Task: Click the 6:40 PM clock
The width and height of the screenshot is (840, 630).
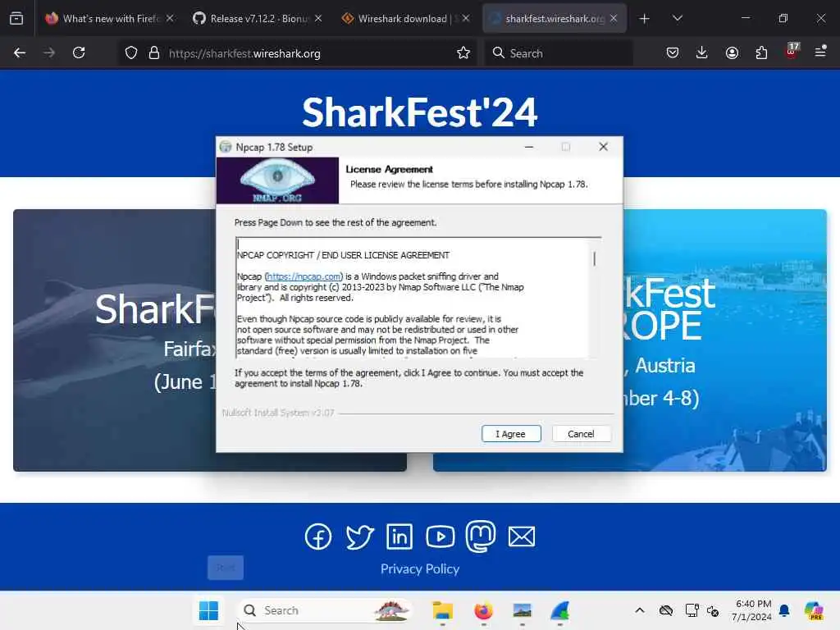Action: click(x=753, y=610)
